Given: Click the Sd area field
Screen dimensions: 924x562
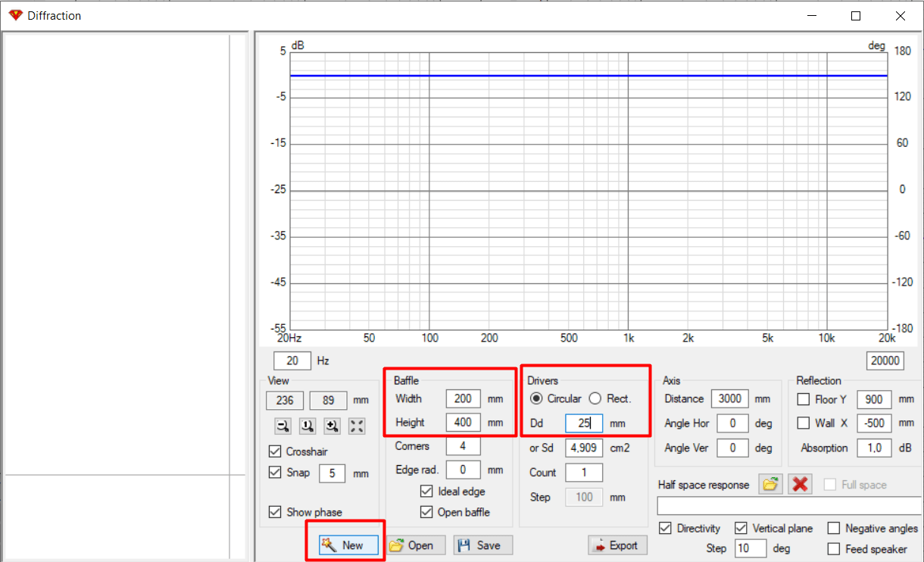Looking at the screenshot, I should pyautogui.click(x=584, y=448).
